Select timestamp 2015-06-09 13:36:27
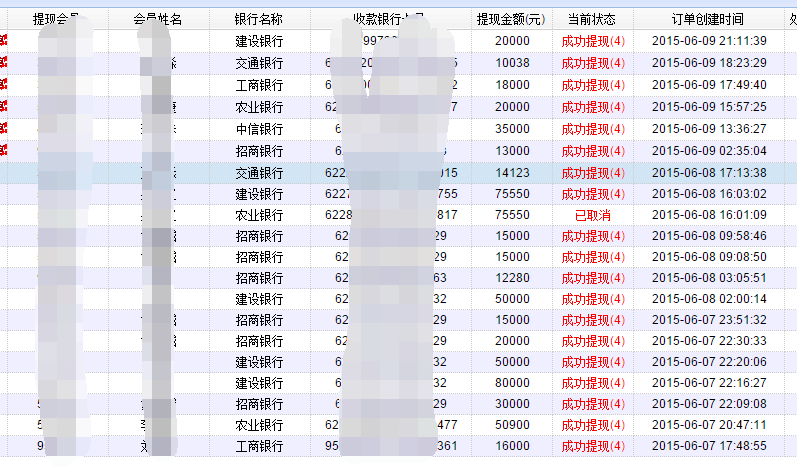 tap(709, 129)
